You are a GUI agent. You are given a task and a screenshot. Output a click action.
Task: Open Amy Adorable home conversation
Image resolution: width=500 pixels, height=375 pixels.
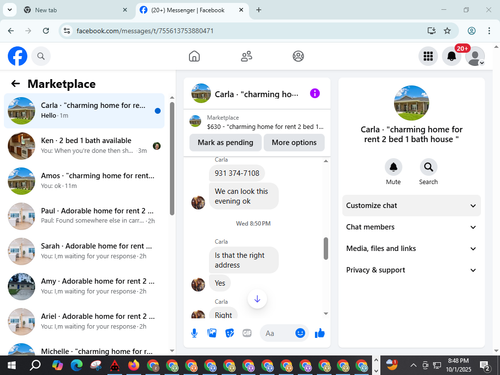pos(84,286)
